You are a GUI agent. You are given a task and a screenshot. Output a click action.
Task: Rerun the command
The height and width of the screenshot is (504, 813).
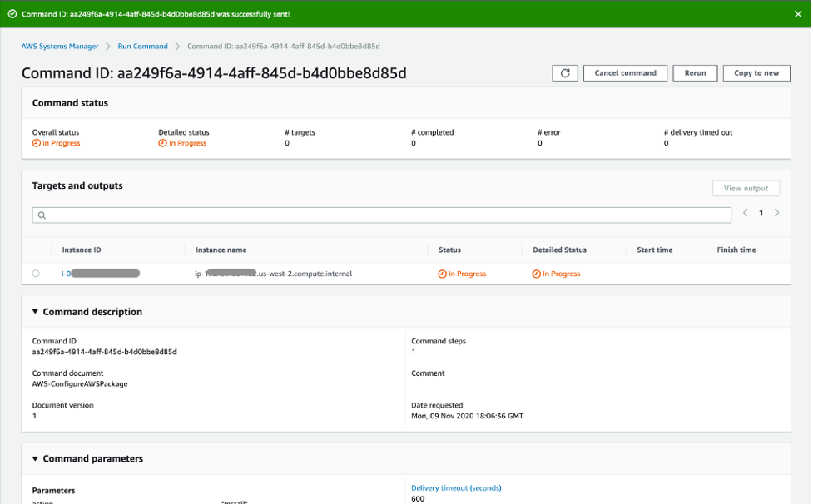(x=695, y=72)
